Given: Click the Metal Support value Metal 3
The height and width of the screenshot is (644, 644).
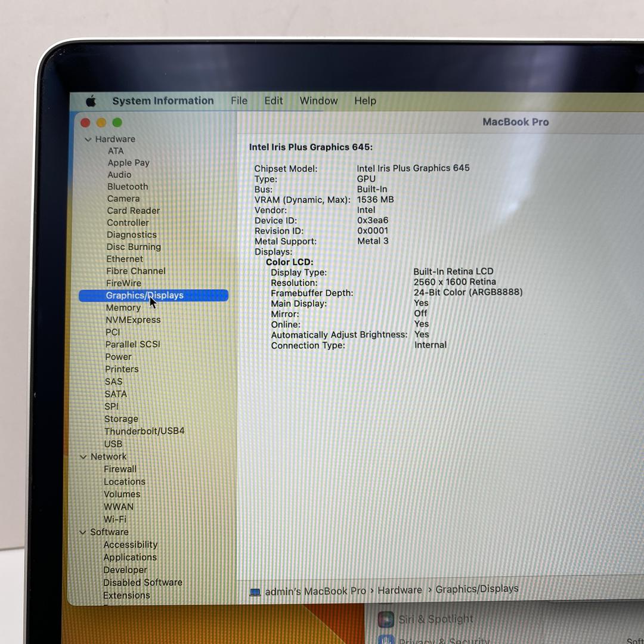Looking at the screenshot, I should (x=373, y=241).
